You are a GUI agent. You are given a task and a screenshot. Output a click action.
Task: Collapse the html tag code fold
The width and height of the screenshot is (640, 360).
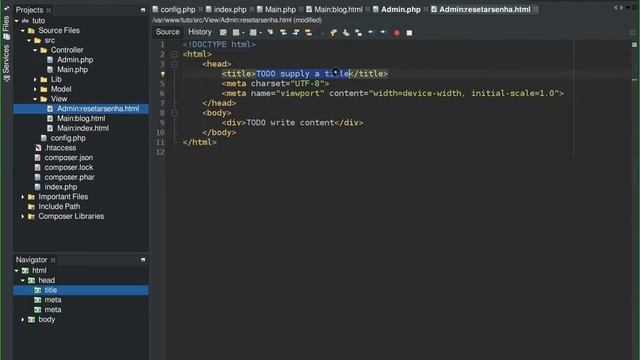point(174,54)
